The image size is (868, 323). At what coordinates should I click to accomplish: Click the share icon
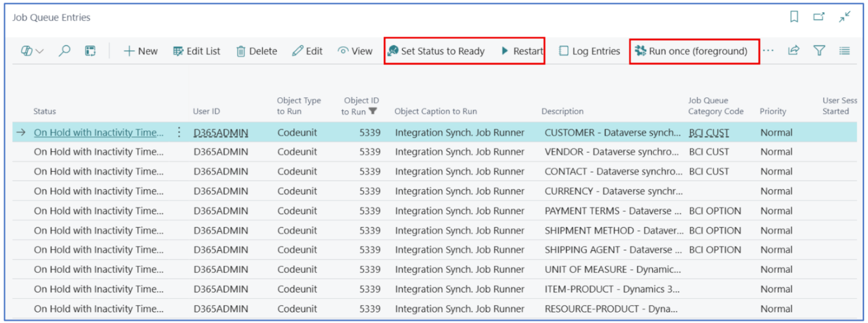(x=793, y=51)
